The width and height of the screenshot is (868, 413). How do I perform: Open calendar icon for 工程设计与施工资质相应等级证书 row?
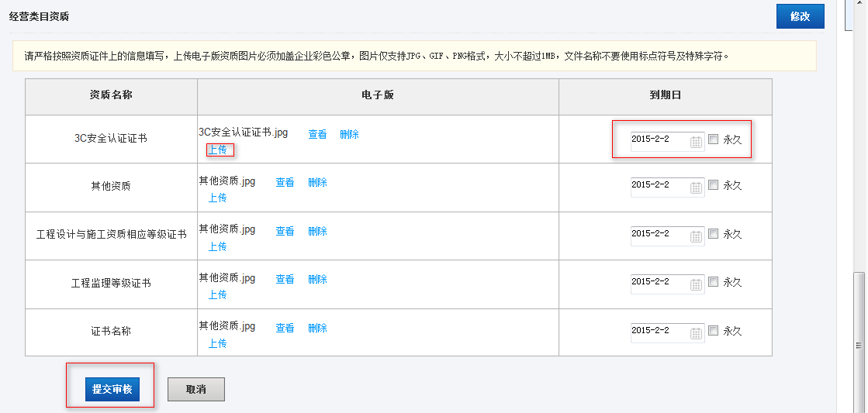click(x=697, y=236)
